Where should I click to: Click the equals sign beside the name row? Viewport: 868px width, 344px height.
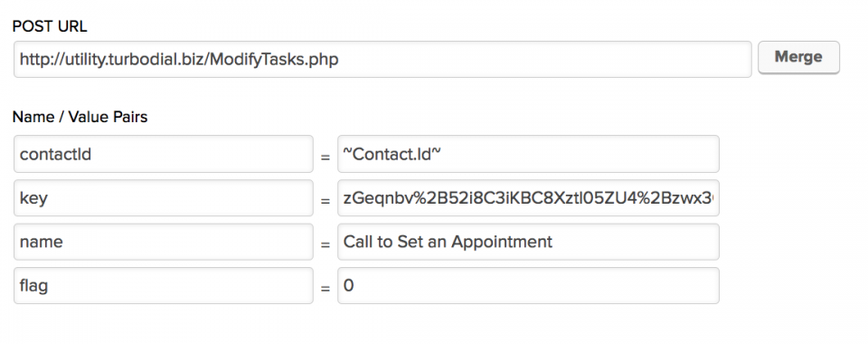(x=325, y=244)
